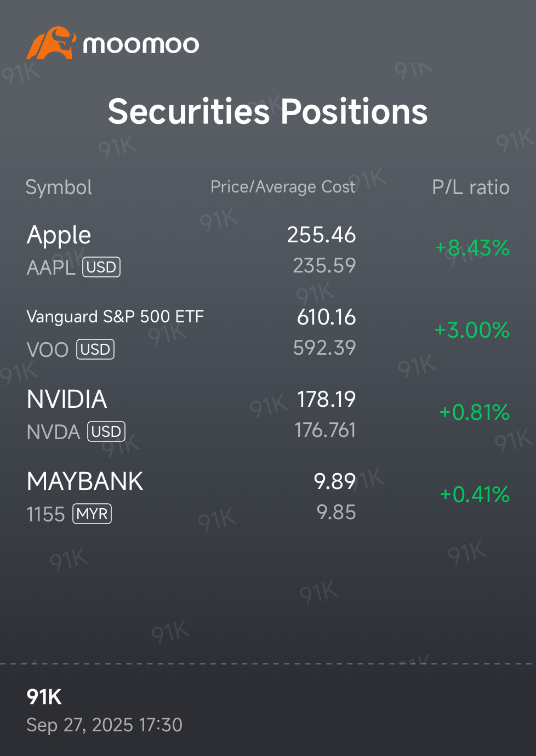The height and width of the screenshot is (756, 536).
Task: Select the Symbol column header
Action: point(59,187)
